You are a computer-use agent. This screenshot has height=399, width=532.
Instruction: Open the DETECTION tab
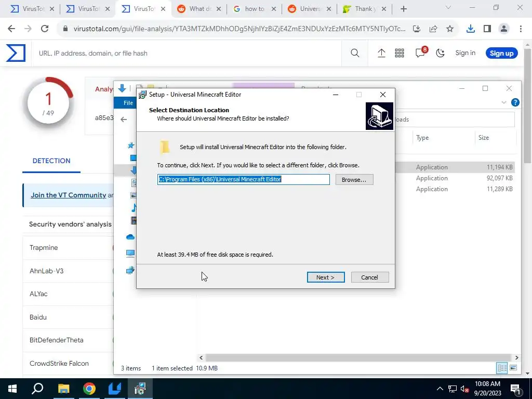point(51,161)
